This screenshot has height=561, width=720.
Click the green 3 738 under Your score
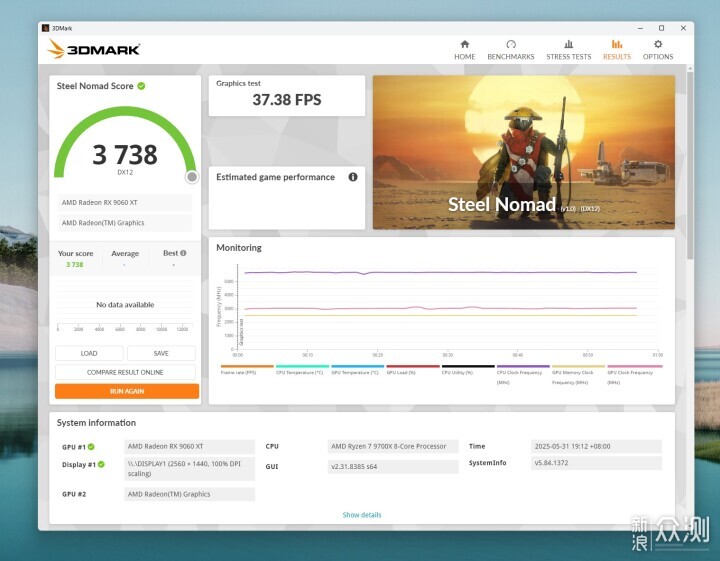[x=74, y=264]
